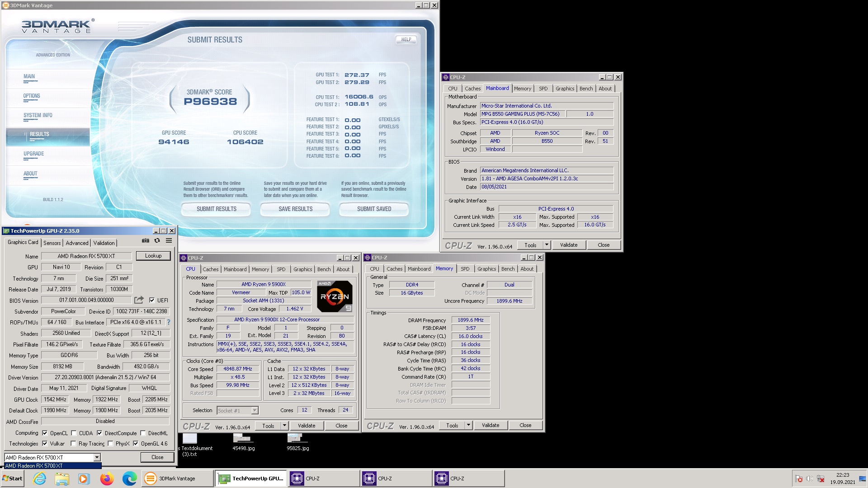Expand Tools dropdown arrow in Memory tab window
The image size is (868, 488).
pyautogui.click(x=468, y=425)
